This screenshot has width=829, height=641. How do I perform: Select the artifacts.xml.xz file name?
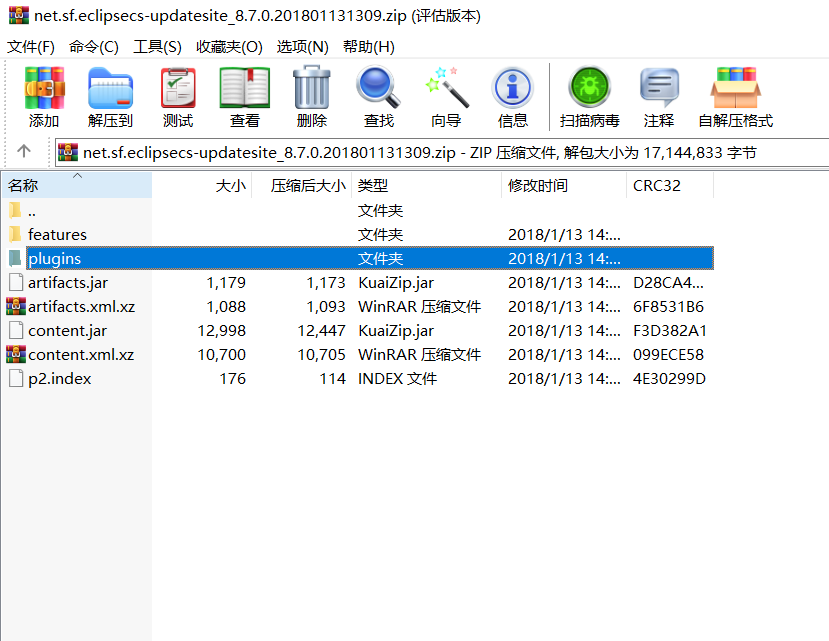click(x=81, y=307)
